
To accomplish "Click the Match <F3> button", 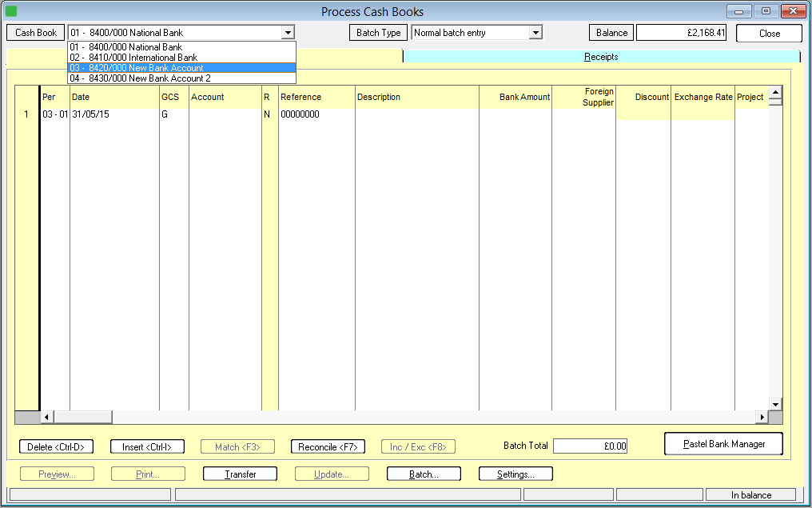I will (x=237, y=447).
